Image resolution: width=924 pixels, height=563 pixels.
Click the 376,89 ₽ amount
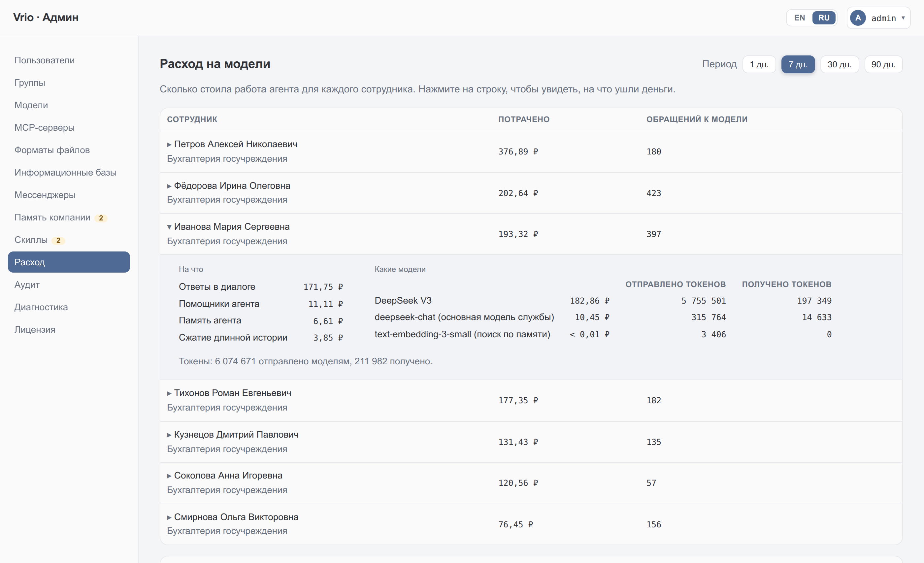(518, 151)
